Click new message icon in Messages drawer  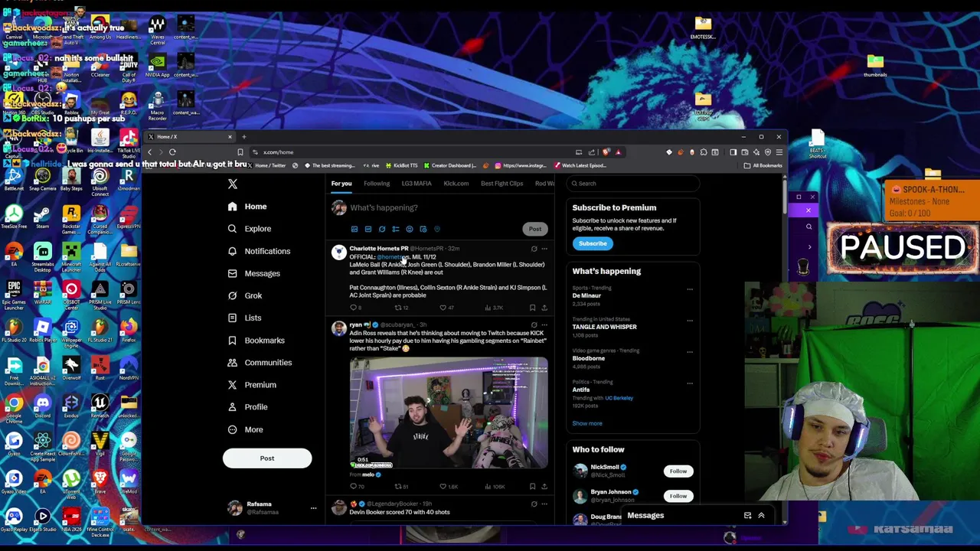747,516
